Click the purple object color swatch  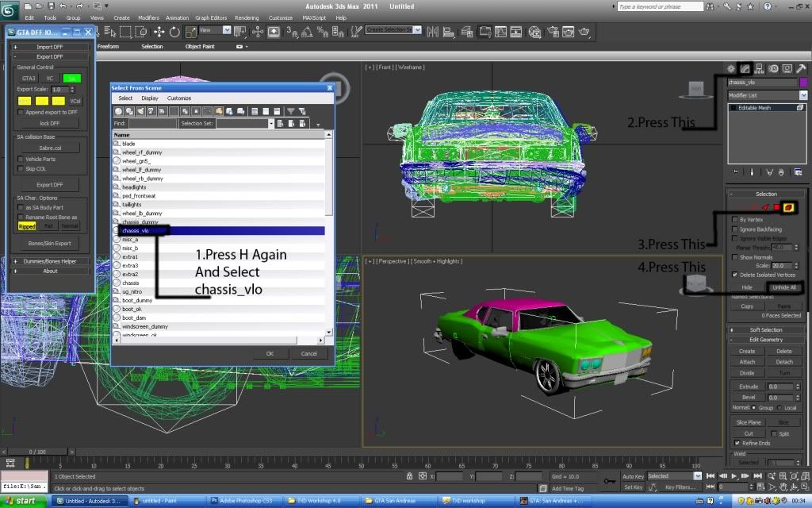click(803, 82)
